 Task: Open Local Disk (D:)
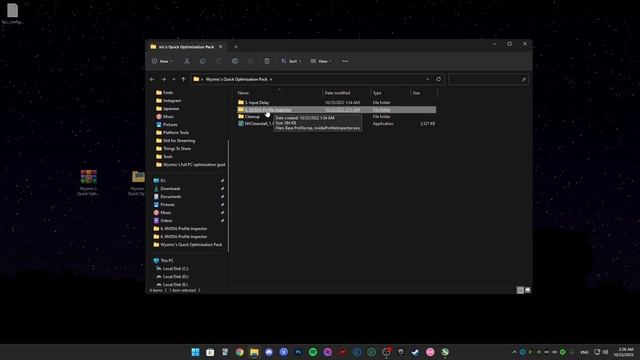[x=172, y=277]
